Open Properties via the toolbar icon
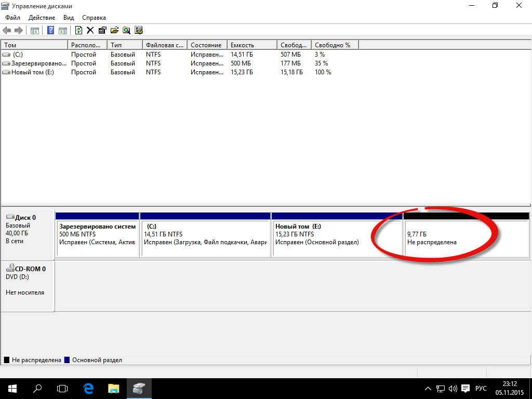Screen dimensions: 532x399 click(102, 31)
